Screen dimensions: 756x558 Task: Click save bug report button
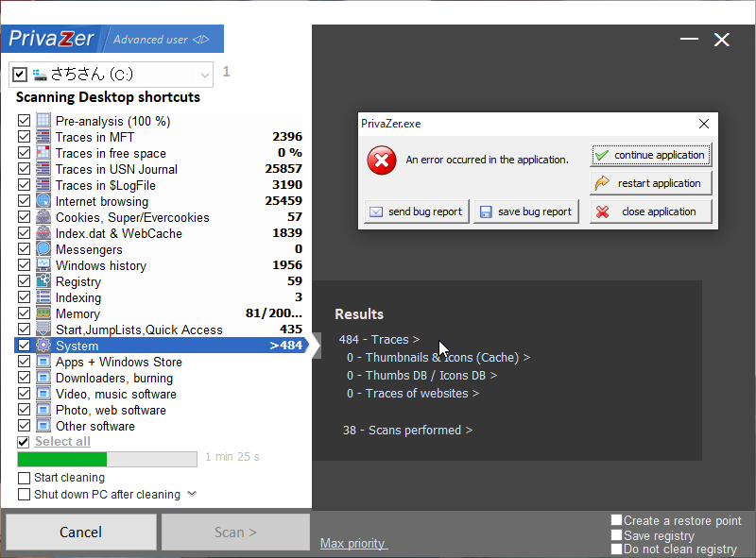click(x=526, y=211)
